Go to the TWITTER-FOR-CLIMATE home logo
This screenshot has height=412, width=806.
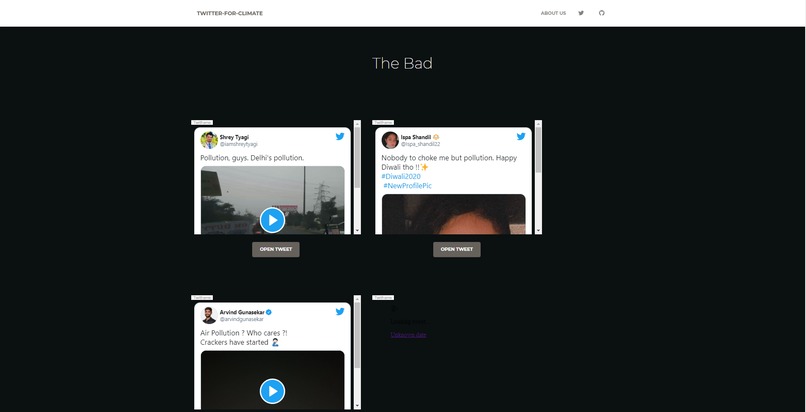pyautogui.click(x=229, y=13)
